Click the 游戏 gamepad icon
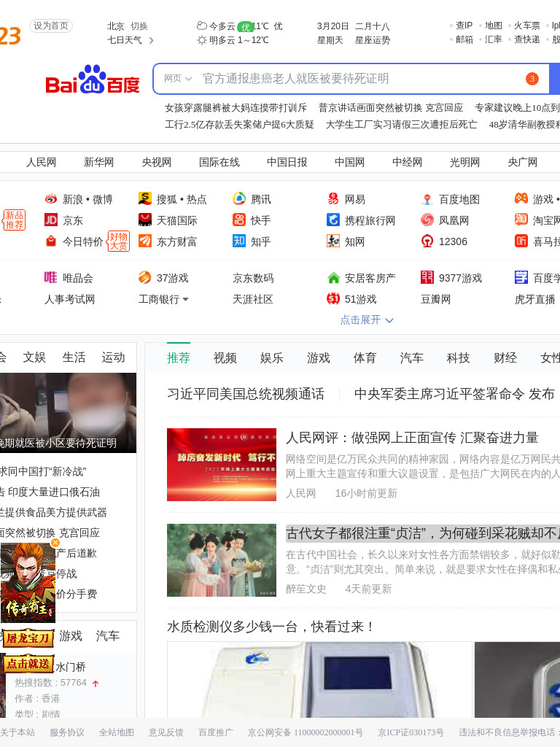 (521, 198)
